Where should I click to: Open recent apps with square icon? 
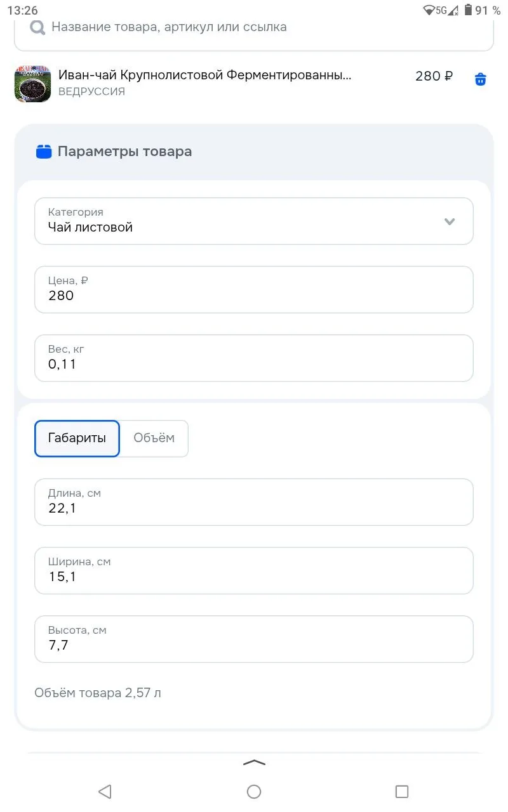(x=402, y=791)
